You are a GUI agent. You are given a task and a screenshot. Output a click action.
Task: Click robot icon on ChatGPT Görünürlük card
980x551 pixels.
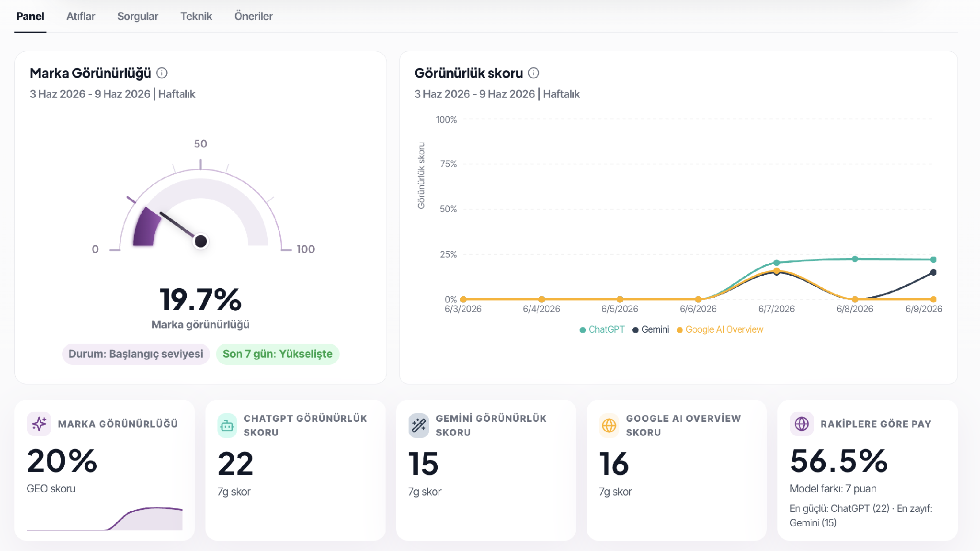[227, 425]
